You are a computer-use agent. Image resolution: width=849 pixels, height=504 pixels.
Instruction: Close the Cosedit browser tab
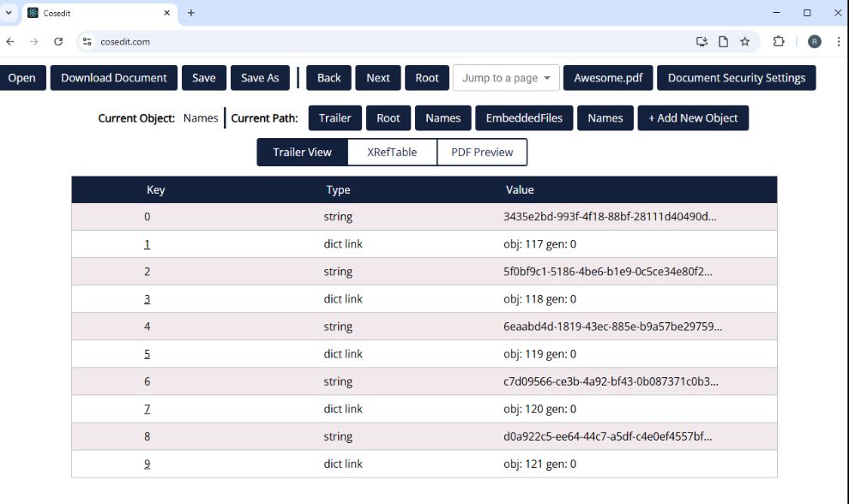(166, 13)
